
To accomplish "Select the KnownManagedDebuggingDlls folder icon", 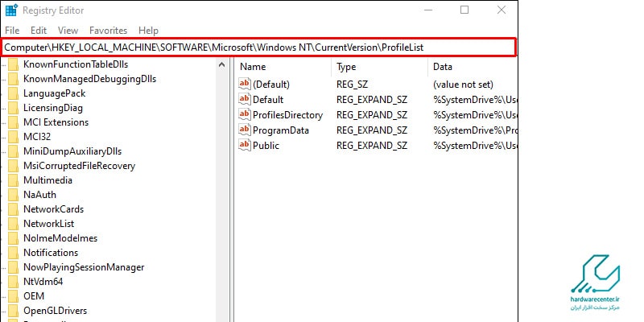I will coord(14,79).
